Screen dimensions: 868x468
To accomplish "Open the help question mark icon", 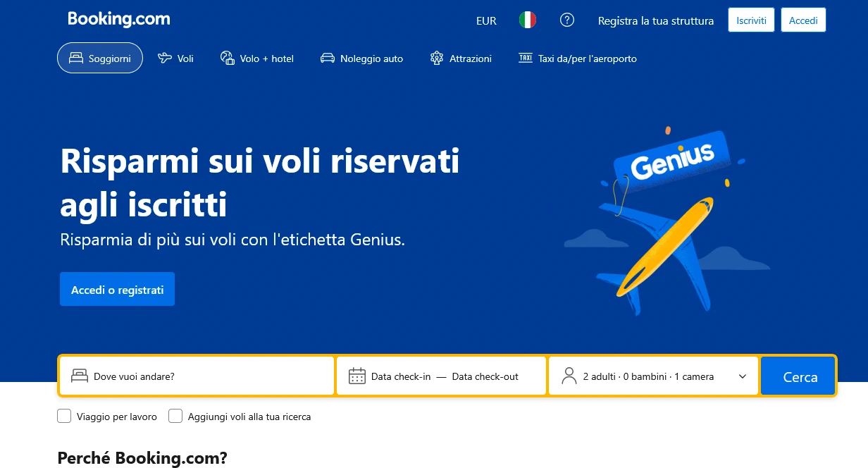I will point(567,20).
